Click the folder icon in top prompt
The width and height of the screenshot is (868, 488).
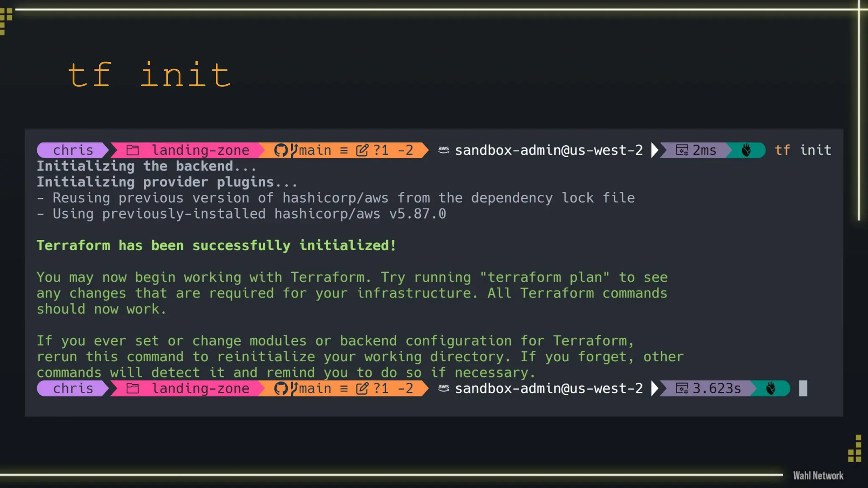tap(133, 150)
